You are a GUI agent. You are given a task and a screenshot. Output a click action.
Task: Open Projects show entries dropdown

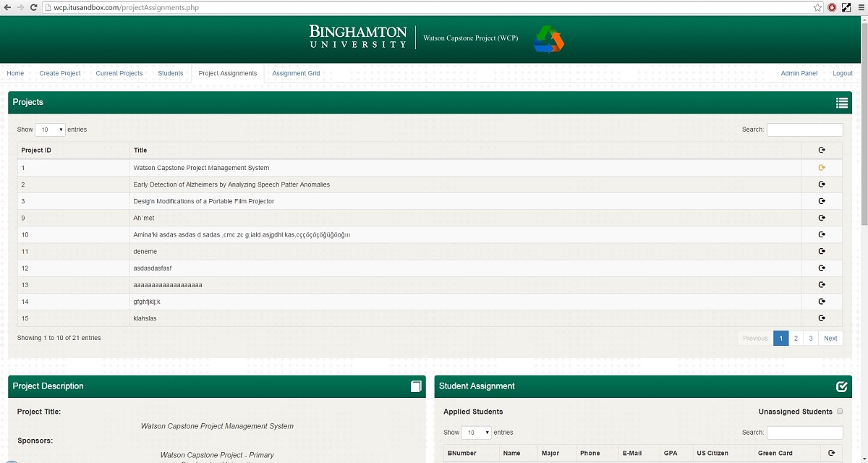coord(50,129)
